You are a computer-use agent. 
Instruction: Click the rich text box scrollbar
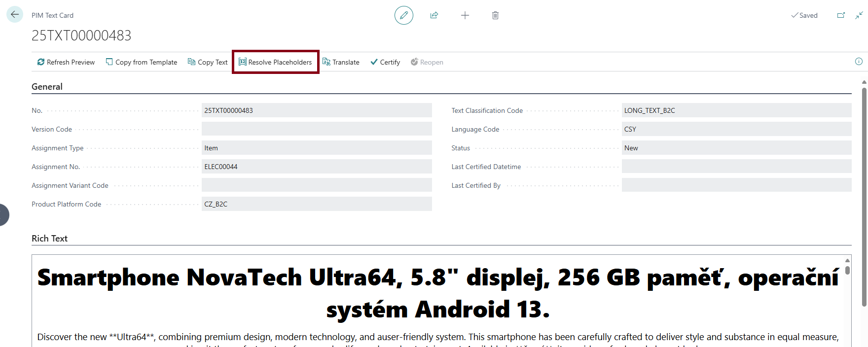(847, 270)
